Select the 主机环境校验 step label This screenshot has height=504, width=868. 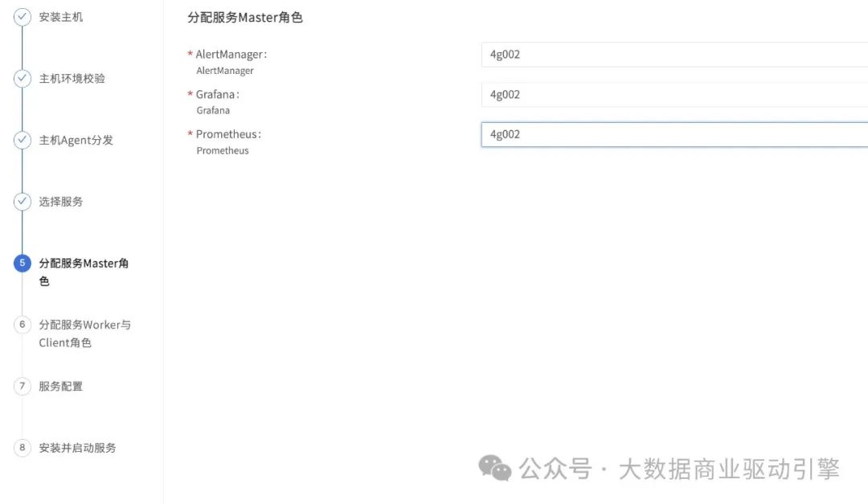pyautogui.click(x=72, y=79)
